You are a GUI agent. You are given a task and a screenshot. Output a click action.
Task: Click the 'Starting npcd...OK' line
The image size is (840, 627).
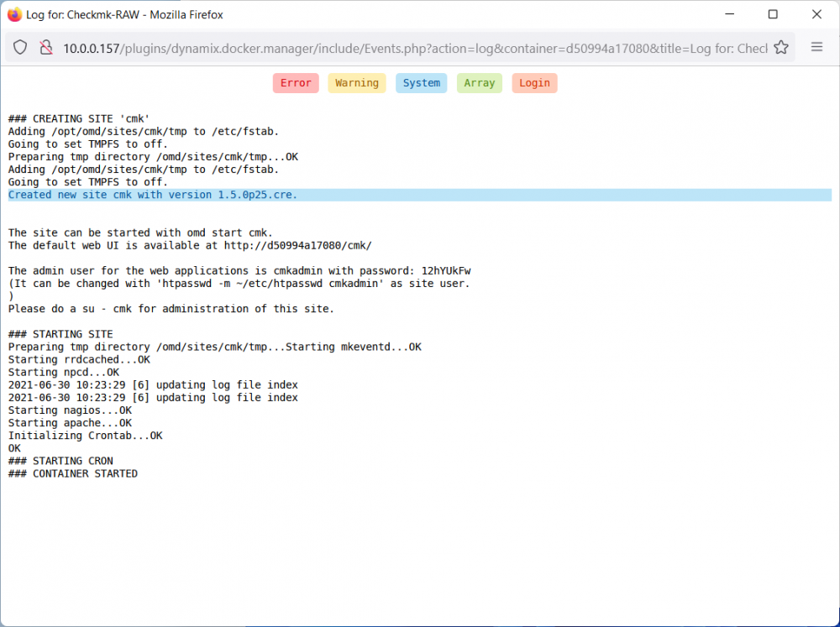coord(64,372)
